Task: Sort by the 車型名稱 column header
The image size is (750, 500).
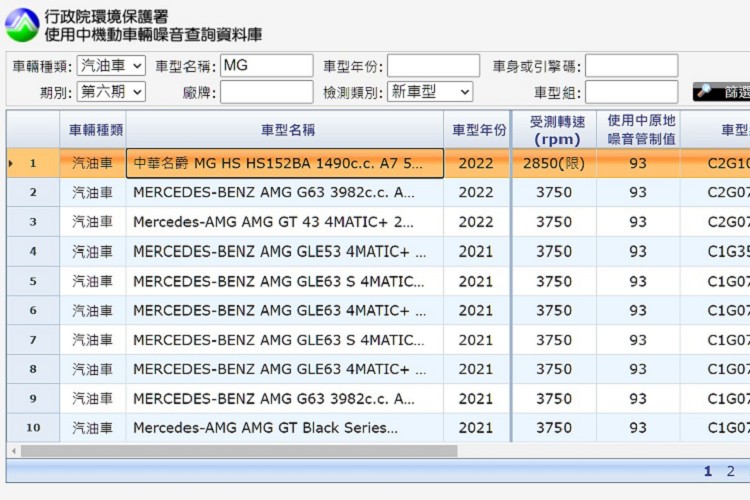Action: click(x=288, y=130)
